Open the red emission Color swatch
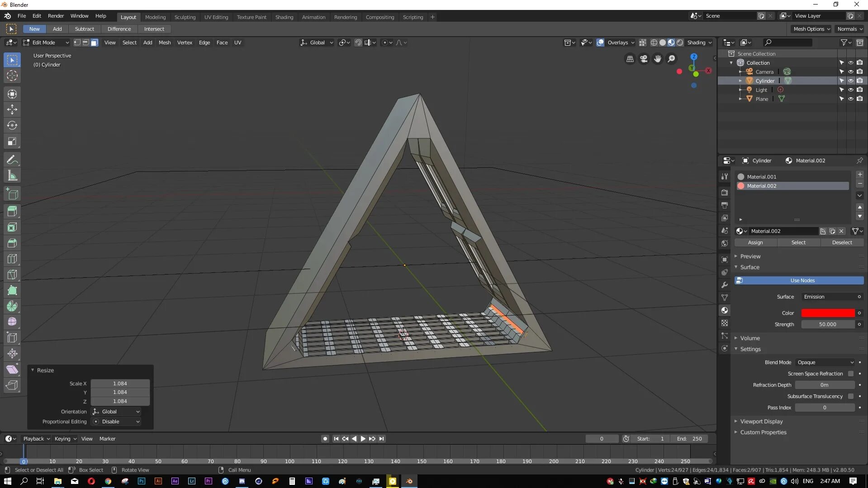 [x=828, y=313]
